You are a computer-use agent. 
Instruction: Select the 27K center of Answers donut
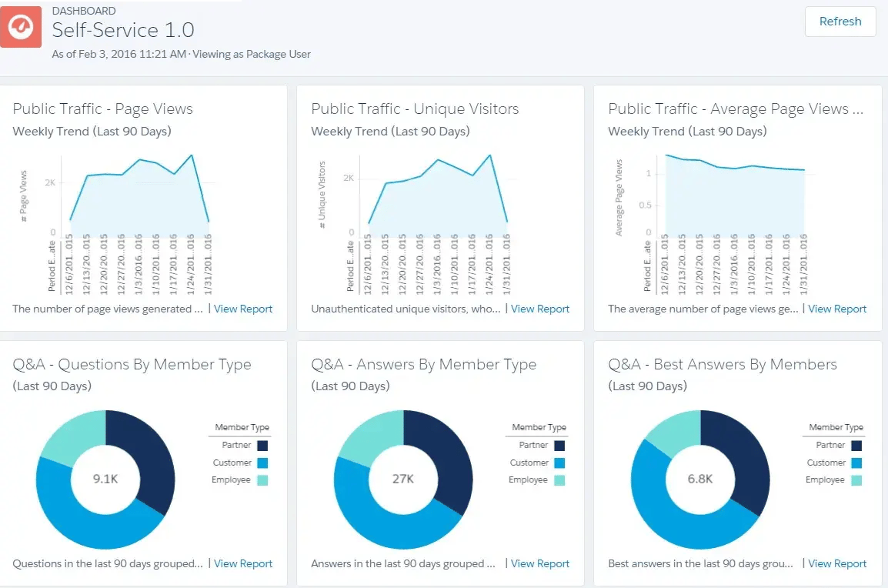point(403,479)
